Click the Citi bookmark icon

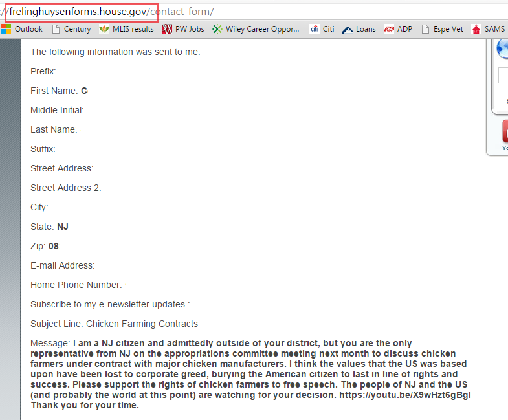tap(315, 29)
